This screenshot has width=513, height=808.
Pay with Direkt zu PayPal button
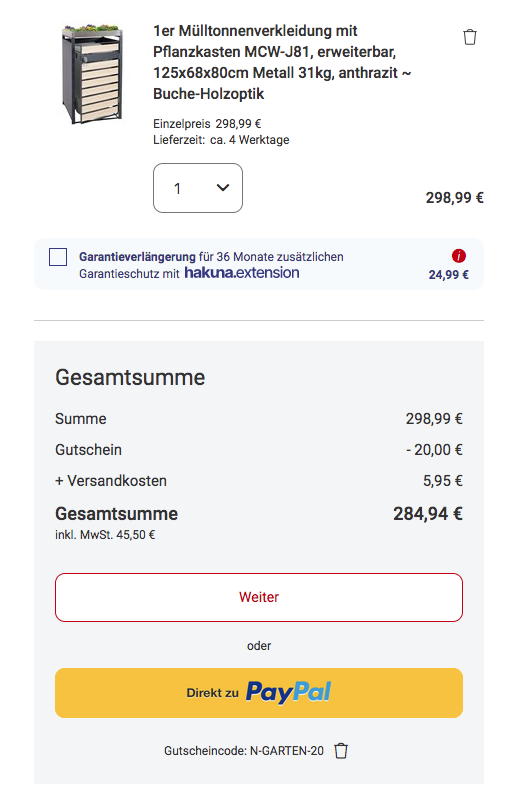[259, 693]
